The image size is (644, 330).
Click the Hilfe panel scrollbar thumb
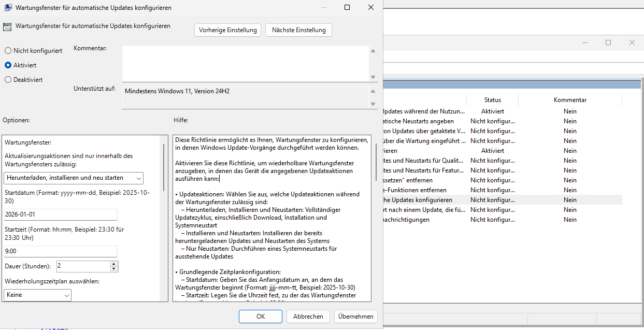[376, 162]
